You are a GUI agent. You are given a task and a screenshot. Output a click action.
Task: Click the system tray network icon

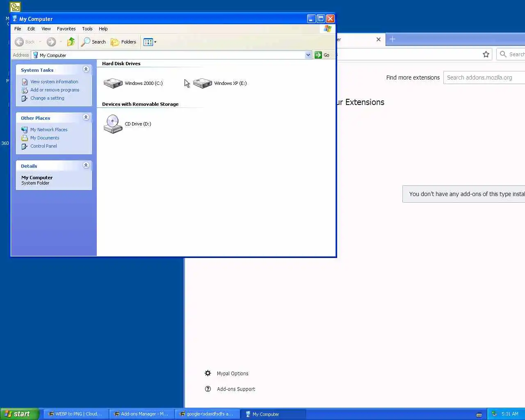[x=494, y=414]
